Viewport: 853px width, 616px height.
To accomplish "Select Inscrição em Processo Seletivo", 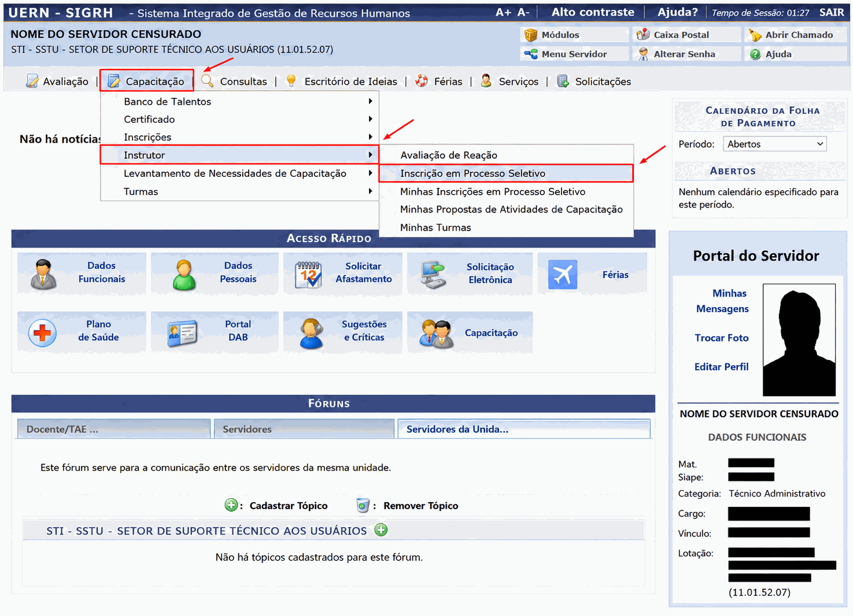I will pos(506,173).
